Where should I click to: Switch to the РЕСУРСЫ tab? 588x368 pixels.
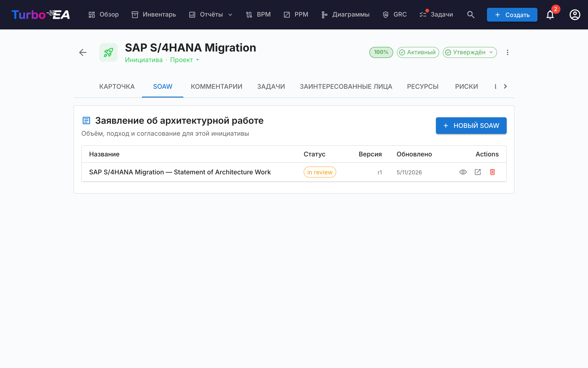[x=423, y=86]
